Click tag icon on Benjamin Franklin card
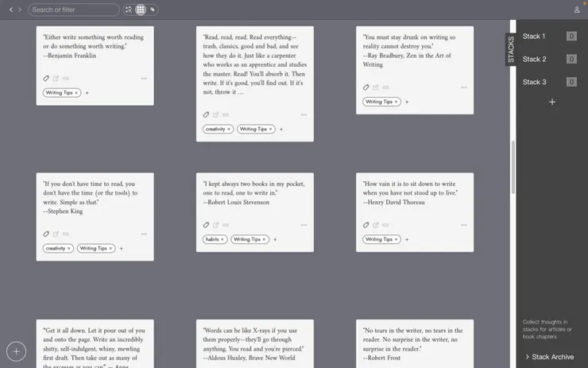The image size is (588, 368). (46, 79)
